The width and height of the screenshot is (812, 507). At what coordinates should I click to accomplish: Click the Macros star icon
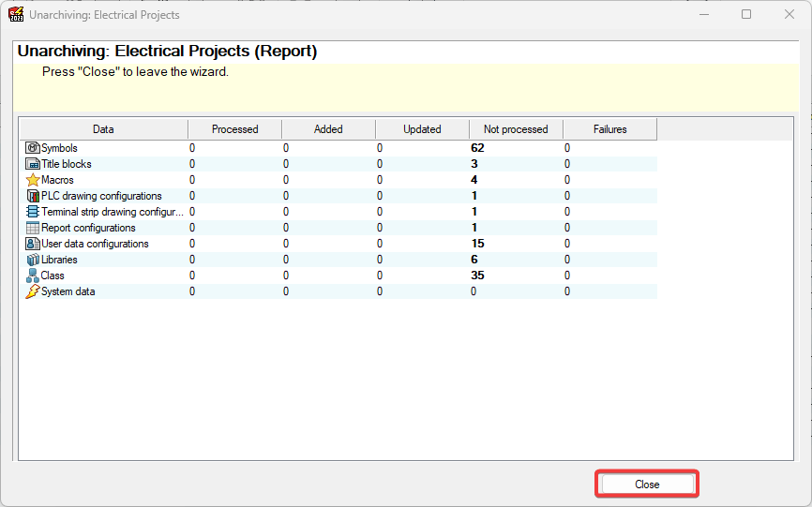click(33, 180)
